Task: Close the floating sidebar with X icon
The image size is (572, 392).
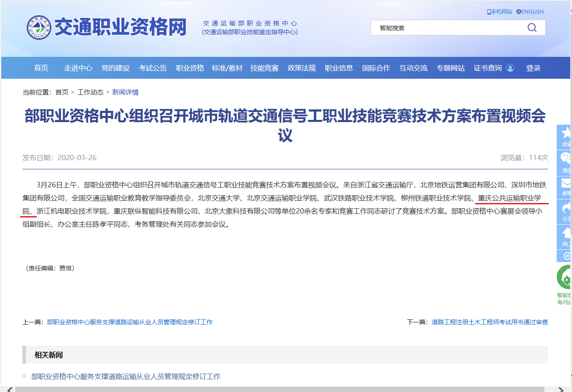Action: click(567, 256)
